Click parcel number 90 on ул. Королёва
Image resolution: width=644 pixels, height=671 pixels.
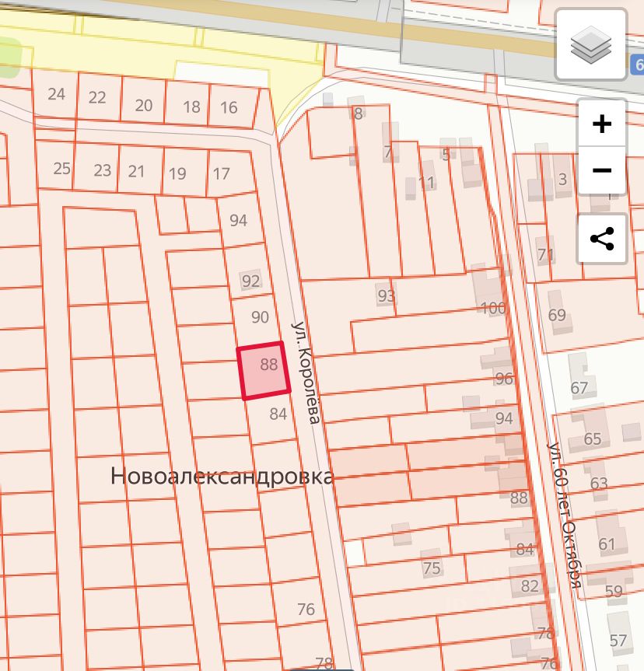[x=260, y=317]
